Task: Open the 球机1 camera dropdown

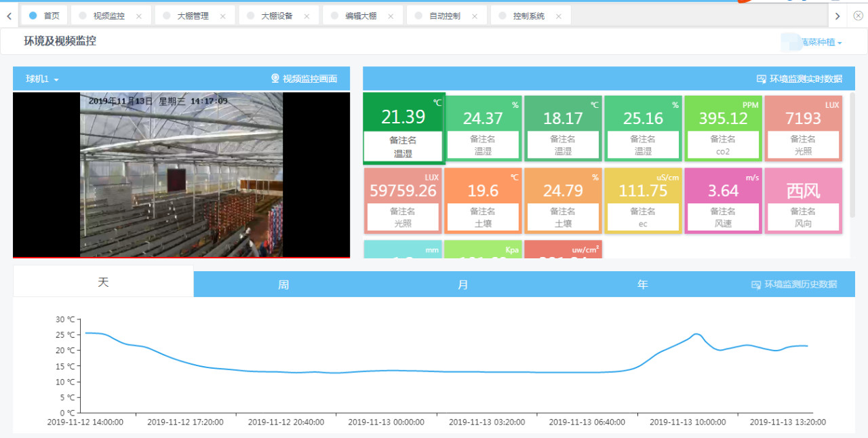Action: (42, 79)
